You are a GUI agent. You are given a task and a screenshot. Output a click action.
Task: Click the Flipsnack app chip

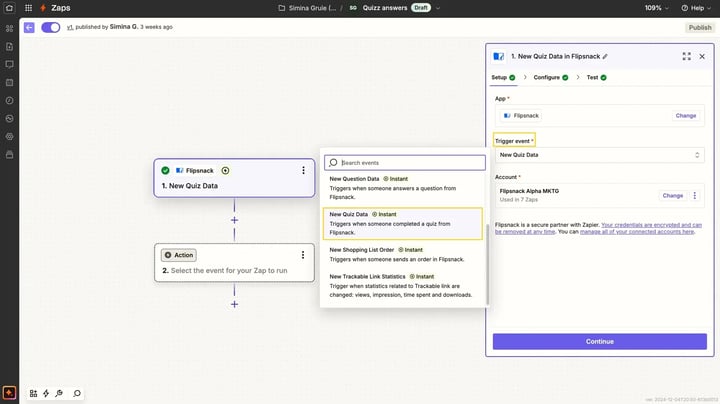[x=521, y=116]
